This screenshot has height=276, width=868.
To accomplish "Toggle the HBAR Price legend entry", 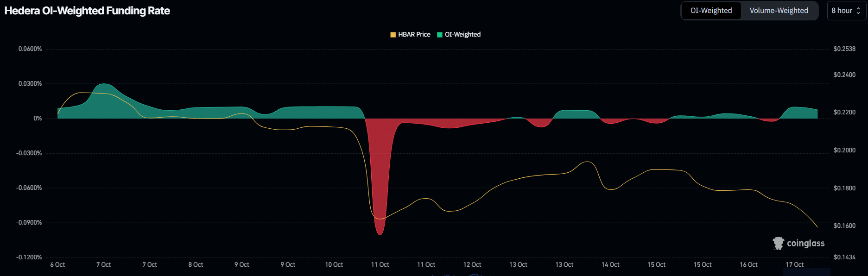I will (x=411, y=34).
